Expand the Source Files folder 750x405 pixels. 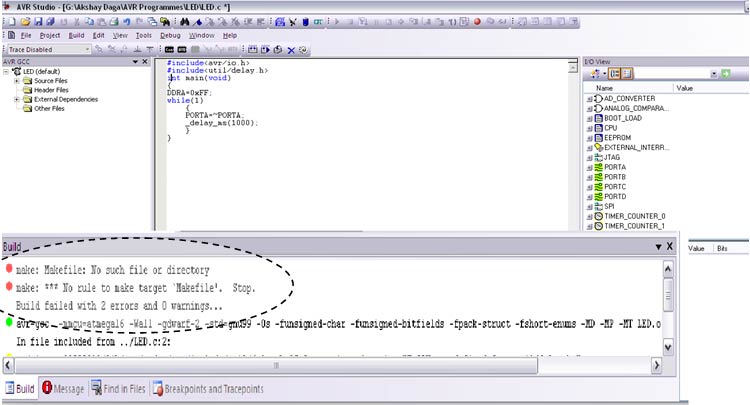tap(17, 81)
